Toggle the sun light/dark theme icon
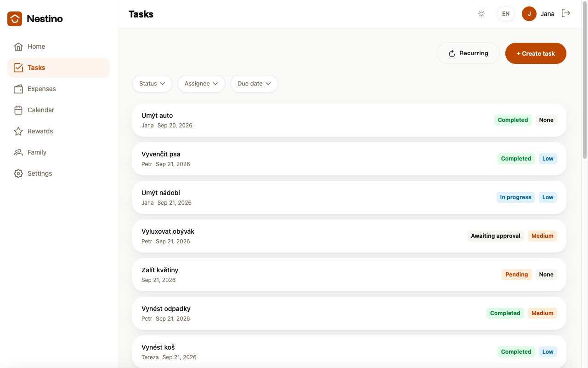Image resolution: width=588 pixels, height=368 pixels. pyautogui.click(x=481, y=14)
